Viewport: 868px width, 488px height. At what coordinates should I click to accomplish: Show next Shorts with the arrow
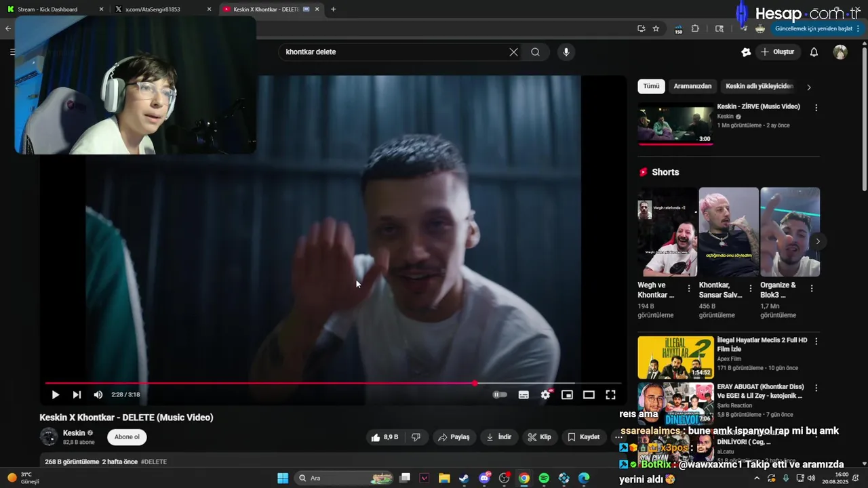point(818,241)
